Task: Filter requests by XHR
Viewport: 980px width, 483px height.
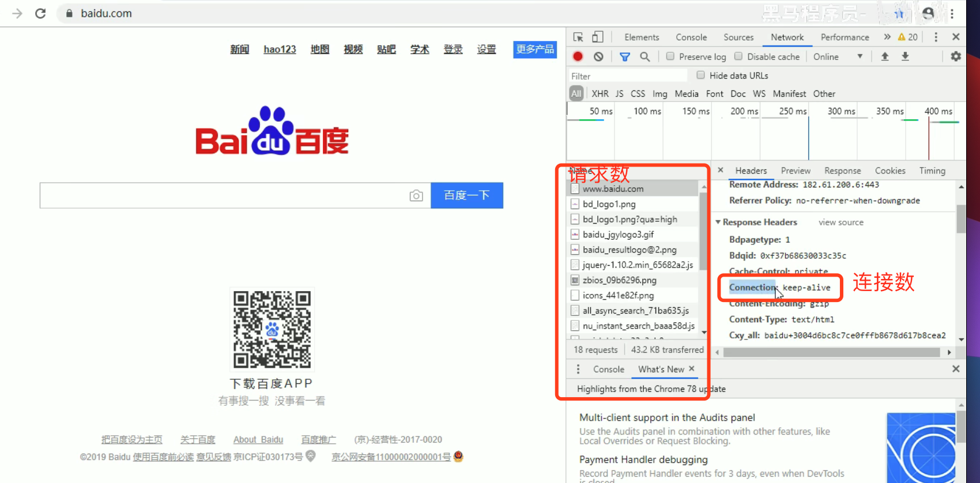Action: pos(600,93)
